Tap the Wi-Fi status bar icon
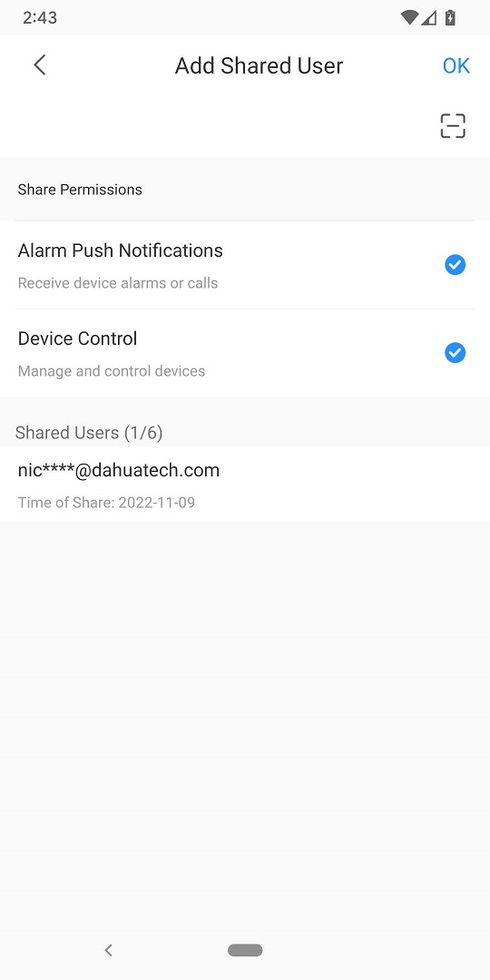490x980 pixels. (x=408, y=17)
